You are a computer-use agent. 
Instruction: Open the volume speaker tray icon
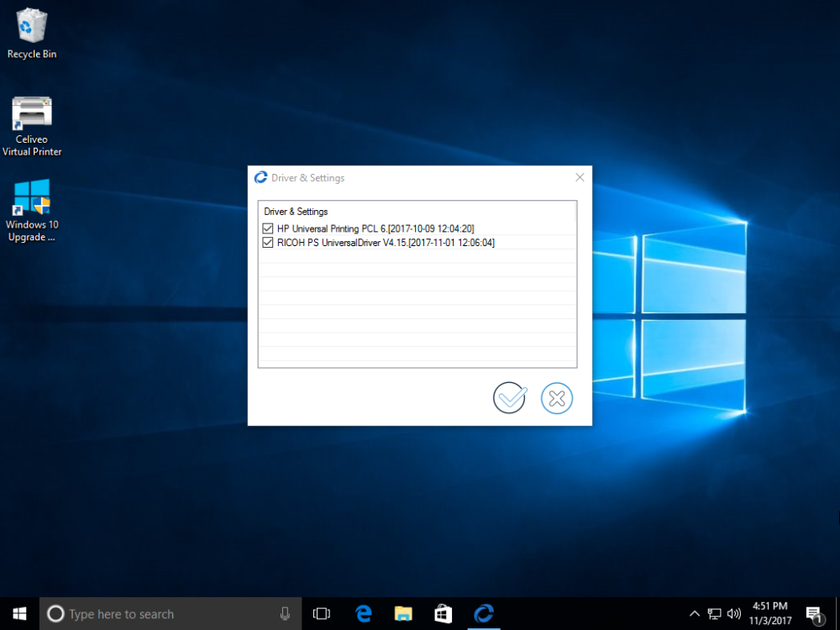click(x=734, y=614)
